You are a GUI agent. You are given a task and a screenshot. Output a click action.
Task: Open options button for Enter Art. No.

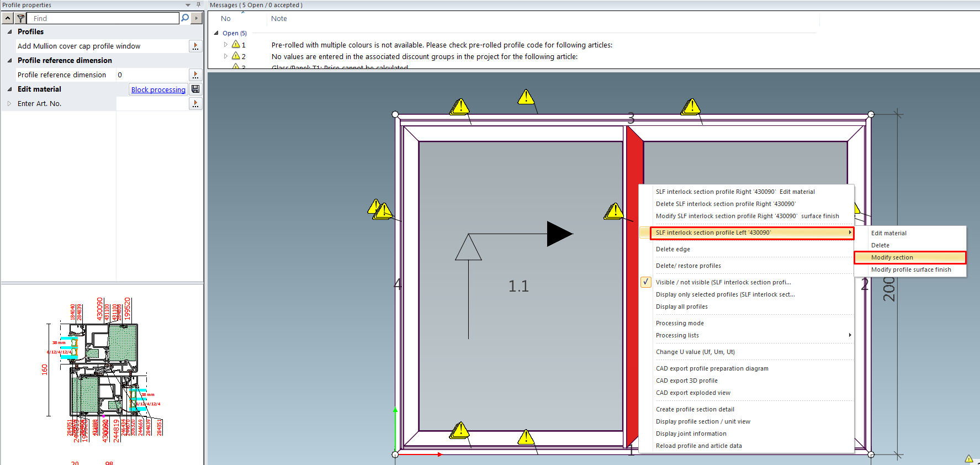(195, 103)
